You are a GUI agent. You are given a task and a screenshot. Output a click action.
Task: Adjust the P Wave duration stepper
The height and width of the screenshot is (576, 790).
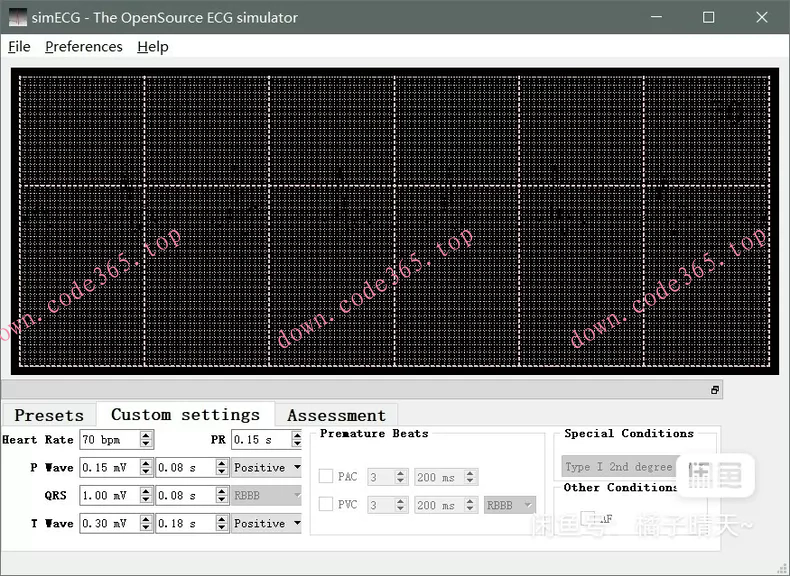tap(221, 467)
